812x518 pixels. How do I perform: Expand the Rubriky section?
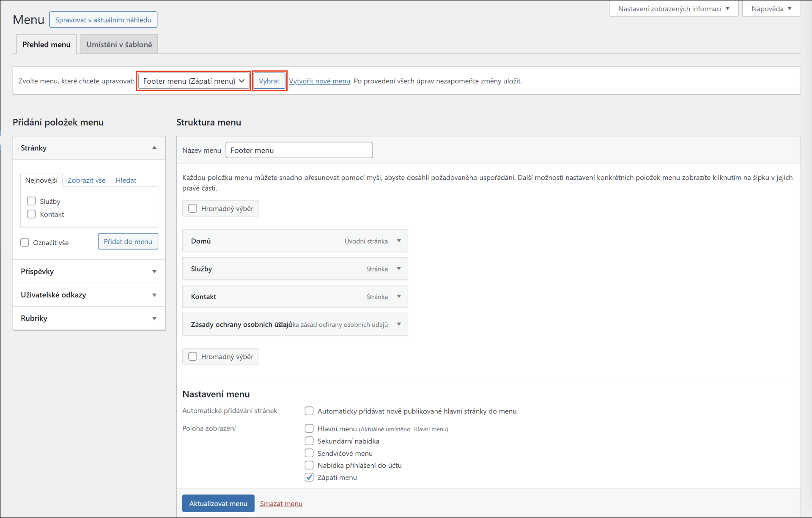154,318
